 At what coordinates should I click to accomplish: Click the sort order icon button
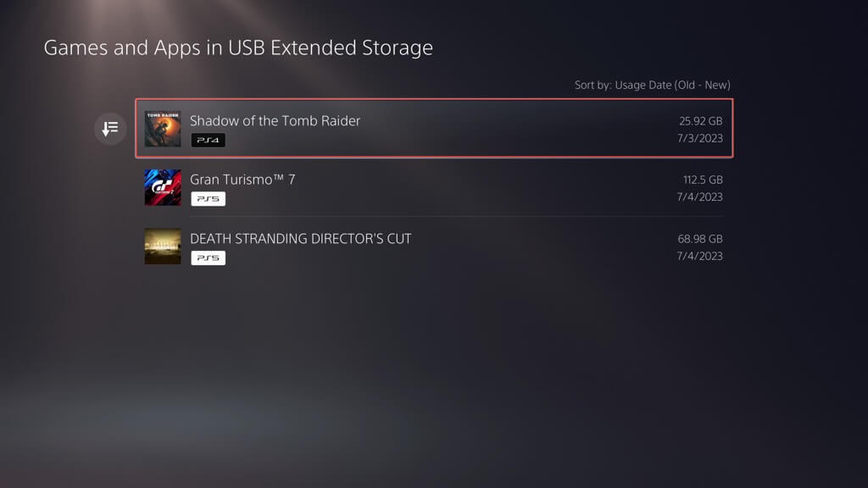tap(110, 129)
